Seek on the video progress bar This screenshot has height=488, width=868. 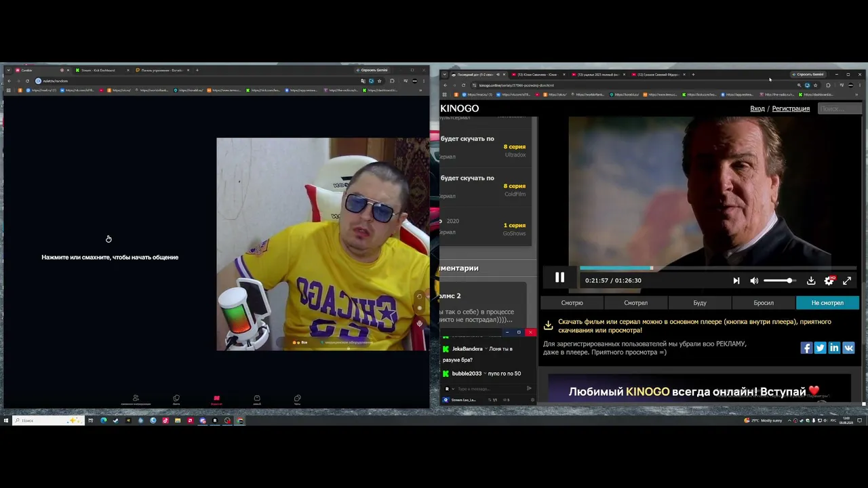pos(718,268)
